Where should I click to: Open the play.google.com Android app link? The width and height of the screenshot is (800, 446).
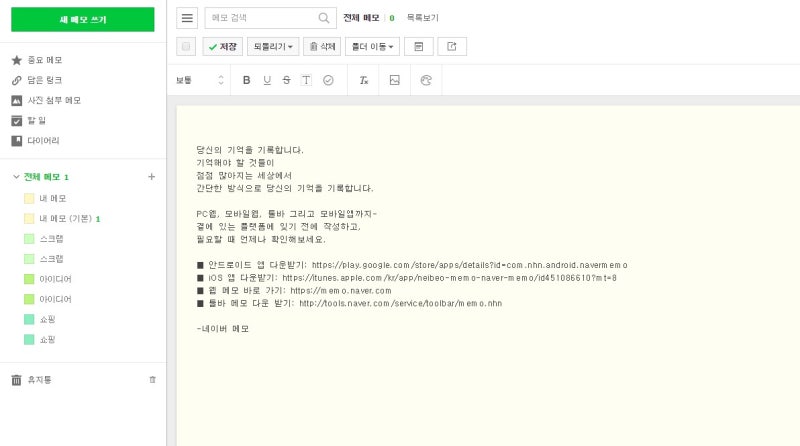469,265
